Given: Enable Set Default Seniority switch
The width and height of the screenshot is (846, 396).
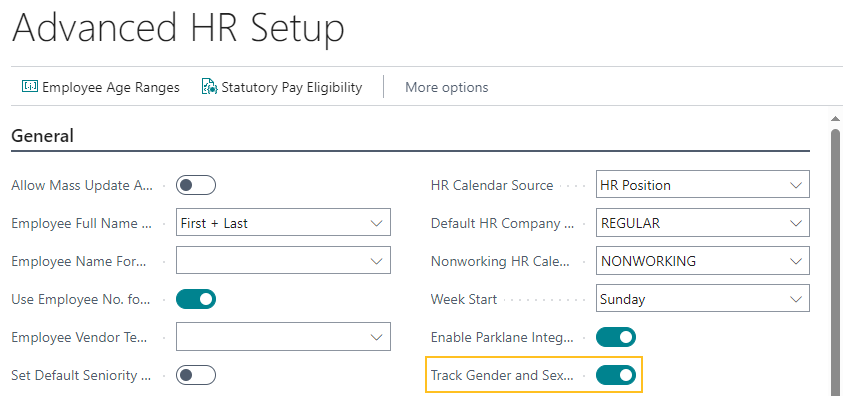Looking at the screenshot, I should click(196, 375).
